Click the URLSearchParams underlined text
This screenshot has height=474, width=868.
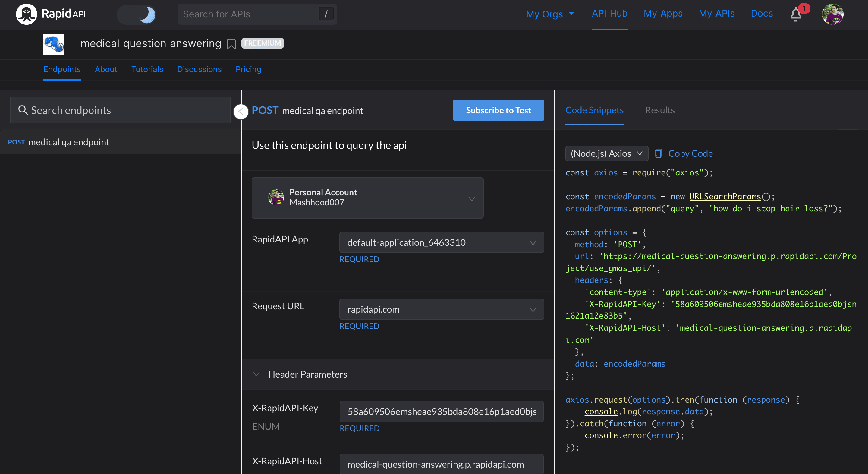click(x=725, y=196)
